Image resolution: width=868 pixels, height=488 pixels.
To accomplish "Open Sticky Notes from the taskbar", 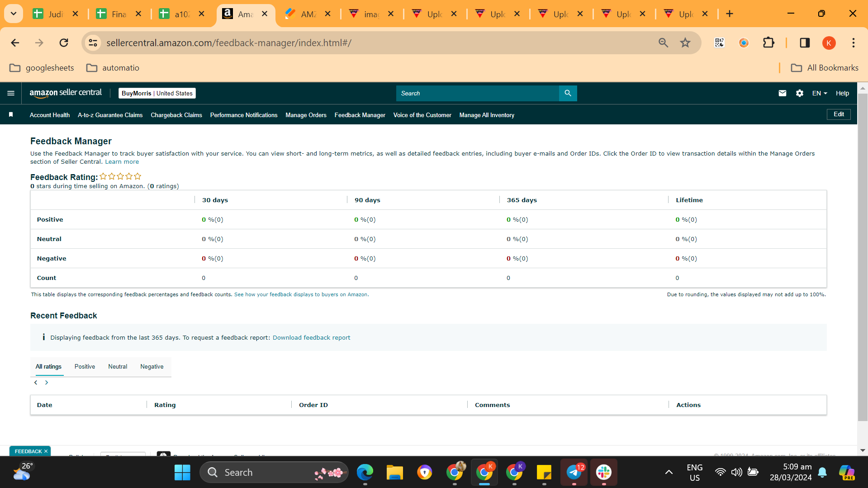I will click(x=544, y=473).
